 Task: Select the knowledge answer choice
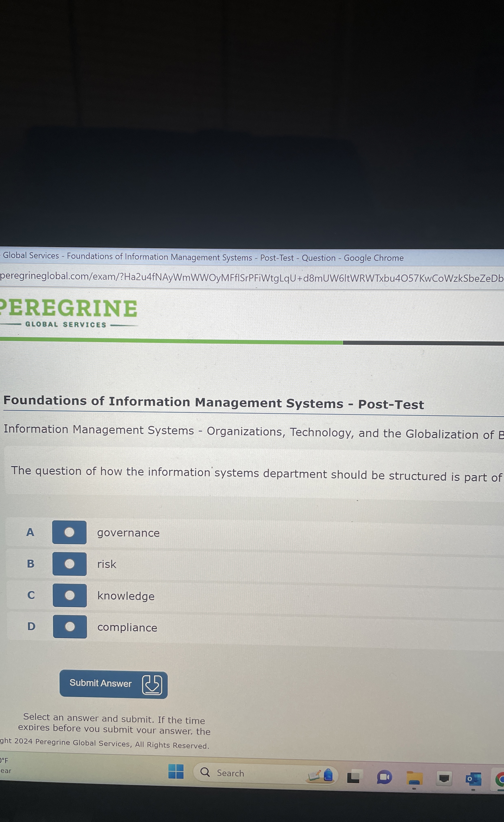[70, 595]
